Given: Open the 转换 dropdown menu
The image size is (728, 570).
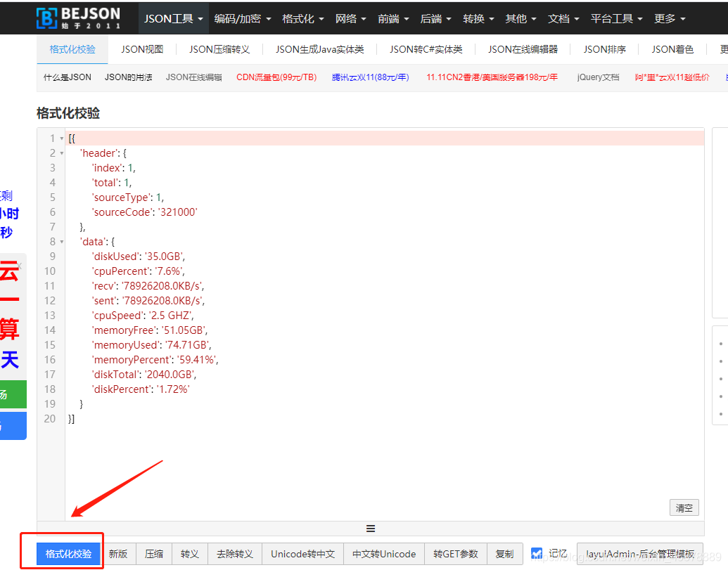Looking at the screenshot, I should 478,18.
